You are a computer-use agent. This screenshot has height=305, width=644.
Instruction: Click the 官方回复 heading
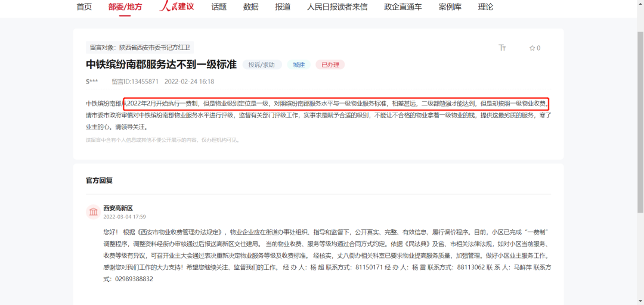pyautogui.click(x=99, y=180)
